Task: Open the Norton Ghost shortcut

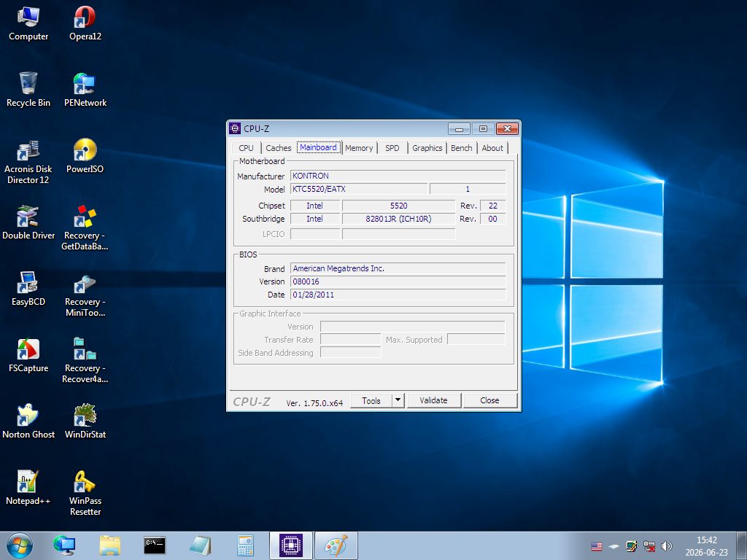Action: 28,421
